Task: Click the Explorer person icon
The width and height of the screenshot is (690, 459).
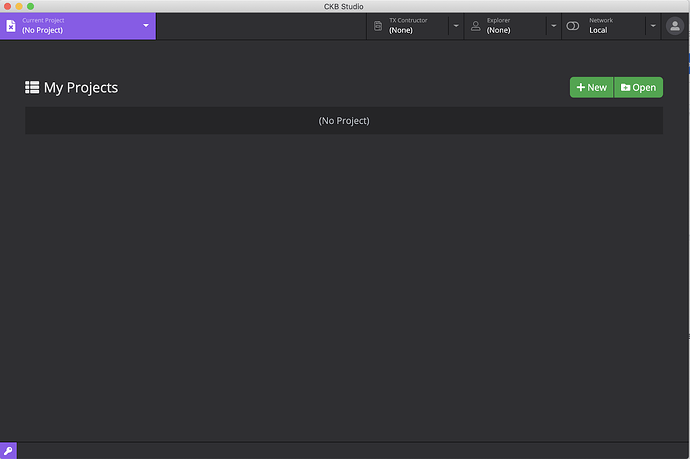Action: [476, 26]
